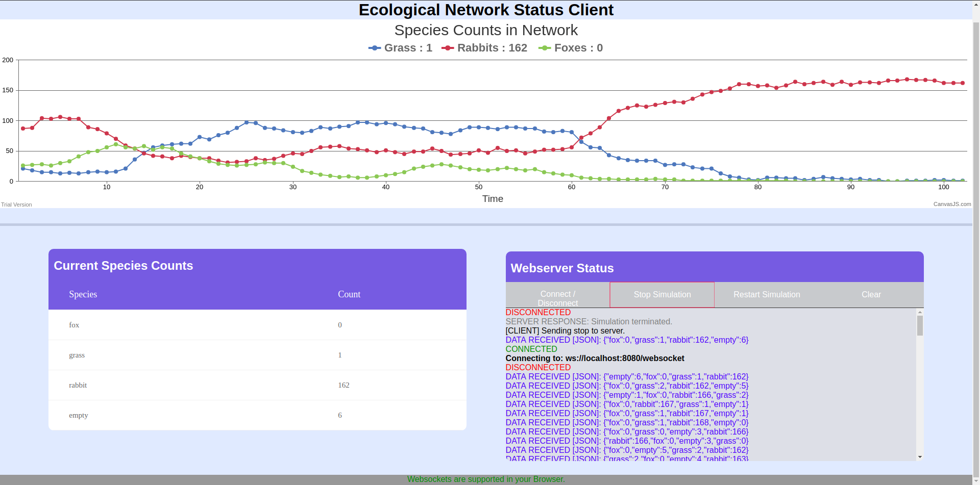Click the log scrollbar up arrow
Image resolution: width=980 pixels, height=485 pixels.
920,312
